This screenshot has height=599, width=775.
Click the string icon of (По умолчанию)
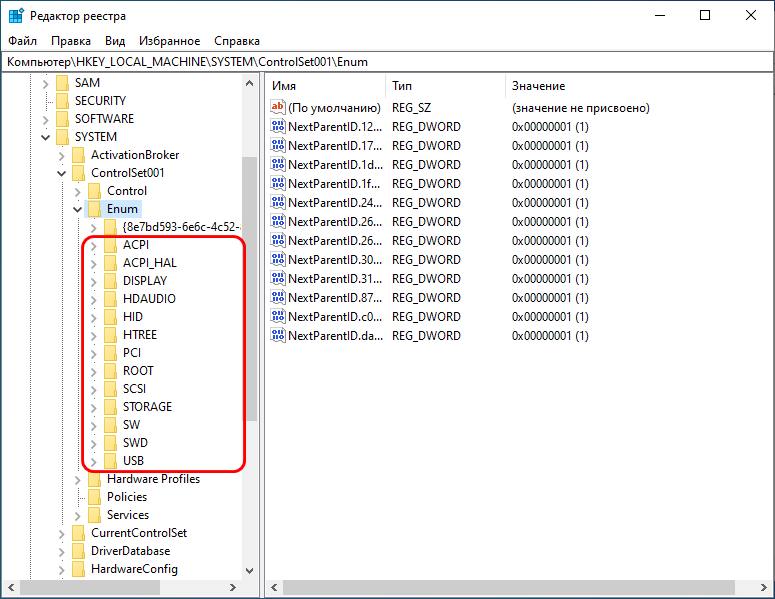click(x=278, y=107)
